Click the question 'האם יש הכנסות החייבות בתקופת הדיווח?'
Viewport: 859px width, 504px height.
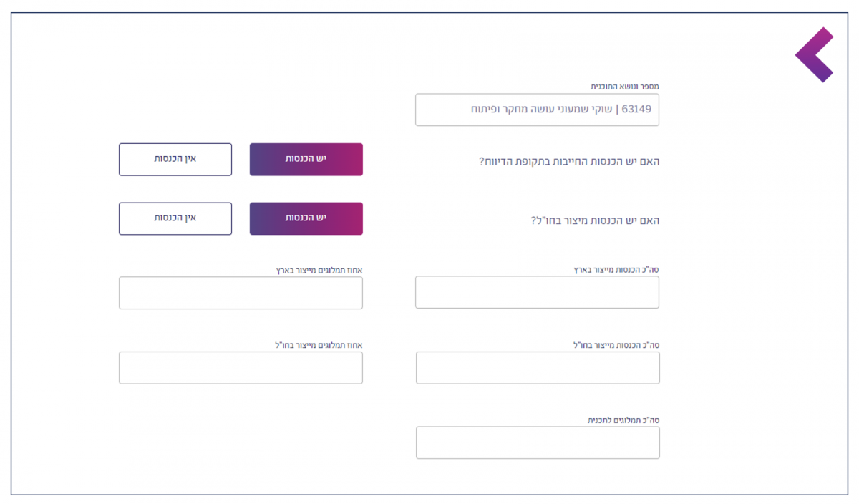coord(568,162)
